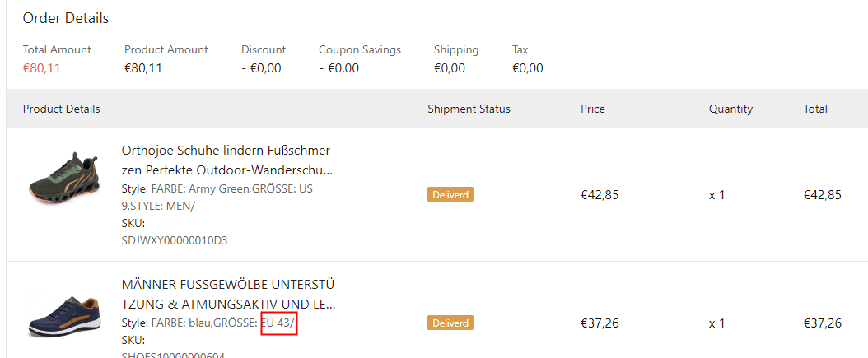Screen dimensions: 868x358
Task: Click the €37,26 price of blue sneakers
Action: tap(600, 323)
